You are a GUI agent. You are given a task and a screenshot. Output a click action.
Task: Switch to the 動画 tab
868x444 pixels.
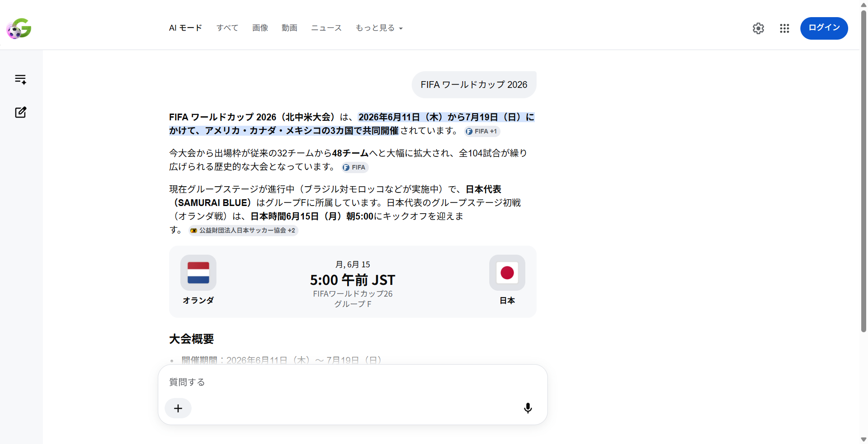pyautogui.click(x=289, y=28)
